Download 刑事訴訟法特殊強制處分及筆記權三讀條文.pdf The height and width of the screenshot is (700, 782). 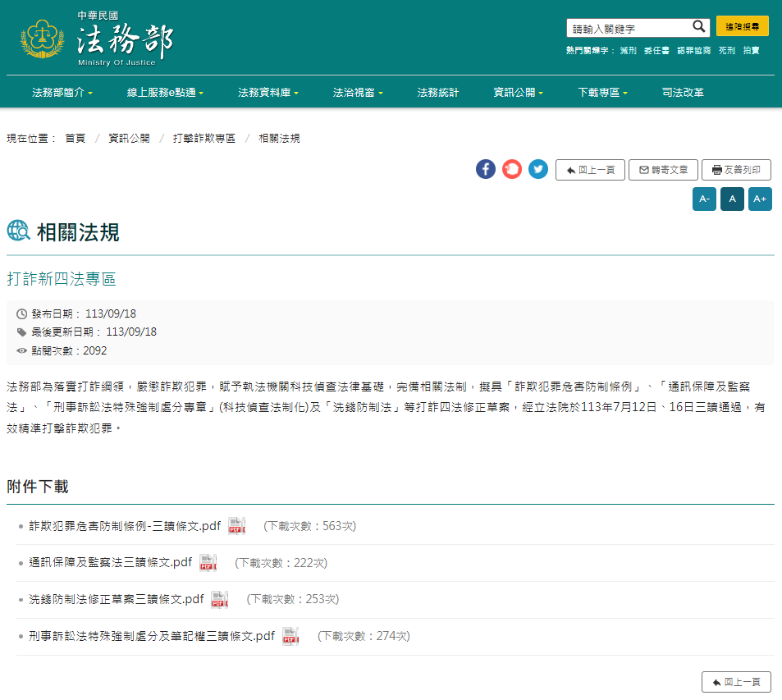[152, 636]
